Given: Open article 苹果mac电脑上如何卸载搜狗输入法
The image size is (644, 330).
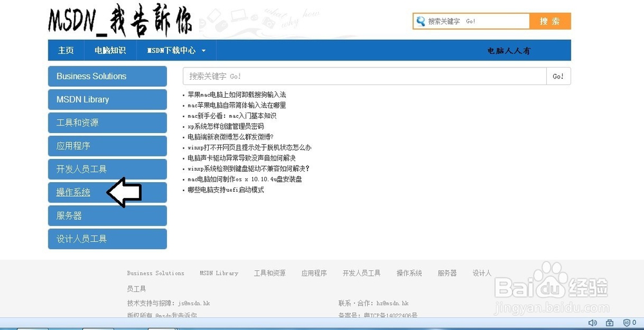Looking at the screenshot, I should (237, 95).
